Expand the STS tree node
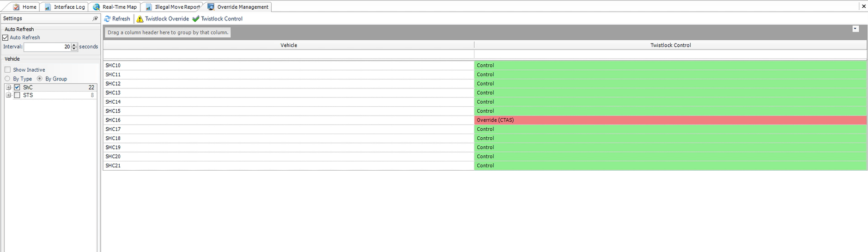Viewport: 868px width, 252px height. pos(8,95)
